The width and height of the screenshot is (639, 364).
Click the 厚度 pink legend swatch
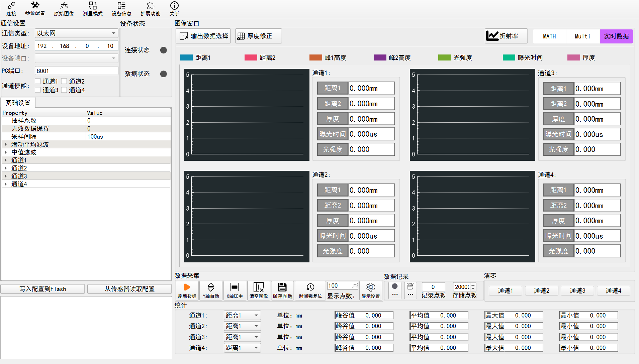[x=574, y=57]
